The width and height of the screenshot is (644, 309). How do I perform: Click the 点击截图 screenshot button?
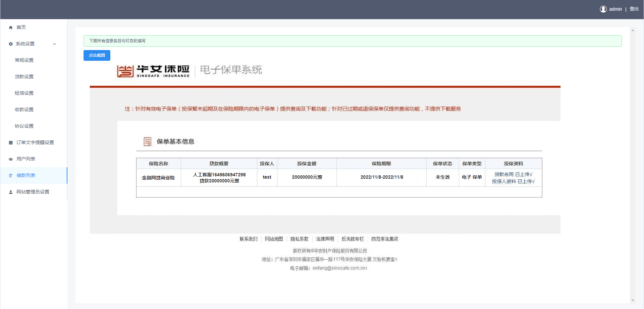tap(97, 55)
